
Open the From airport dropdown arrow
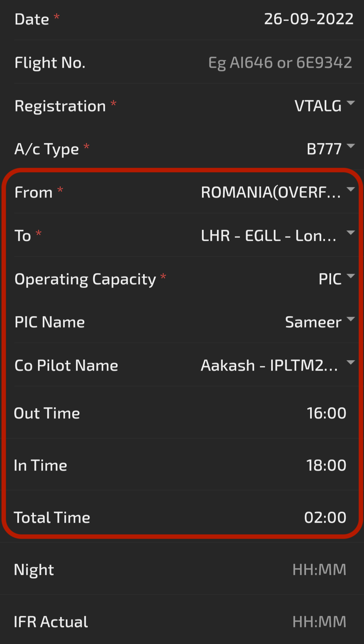tap(351, 189)
